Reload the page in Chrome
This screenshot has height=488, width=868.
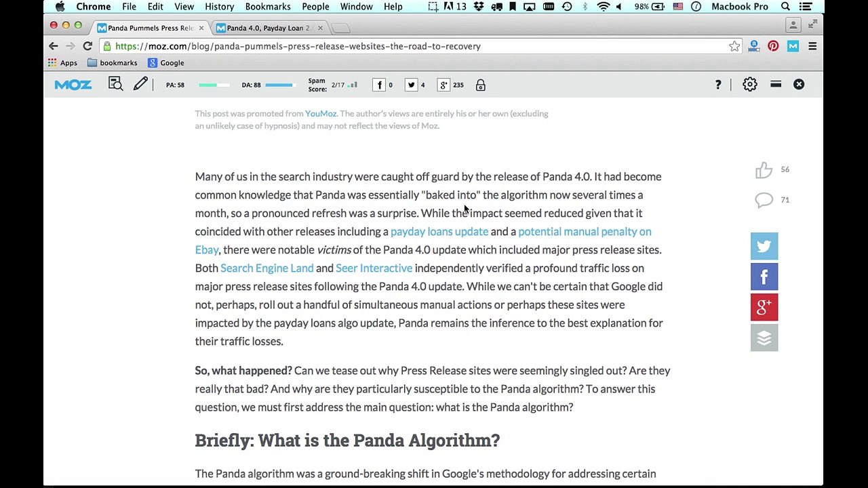click(87, 46)
